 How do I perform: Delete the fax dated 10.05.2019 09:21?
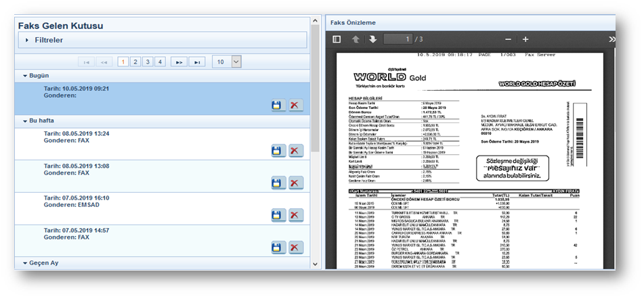[295, 105]
